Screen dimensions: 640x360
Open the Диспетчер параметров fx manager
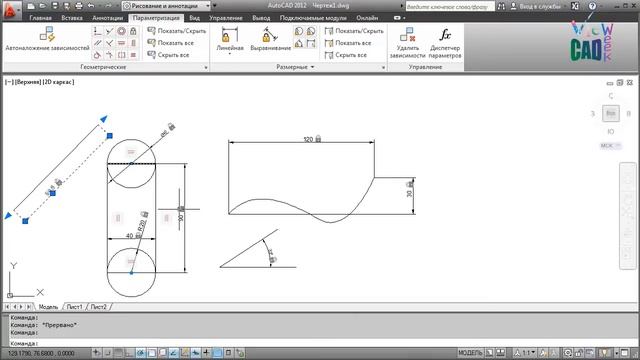445,35
